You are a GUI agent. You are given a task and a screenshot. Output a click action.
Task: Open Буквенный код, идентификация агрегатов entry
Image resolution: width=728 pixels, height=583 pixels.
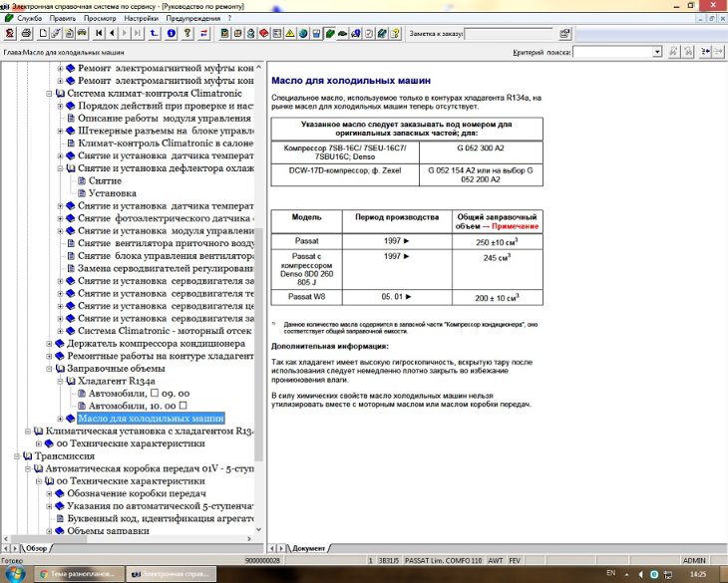point(161,519)
